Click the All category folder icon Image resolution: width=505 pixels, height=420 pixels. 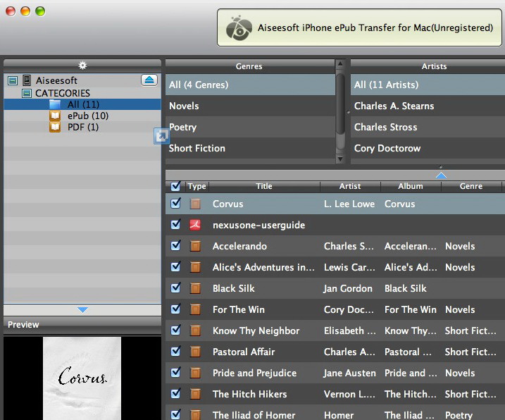(x=55, y=104)
